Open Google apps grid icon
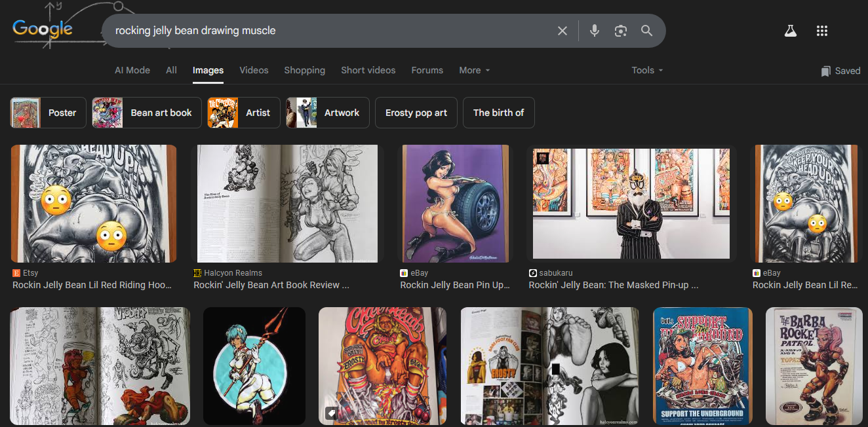The height and width of the screenshot is (427, 868). [822, 31]
